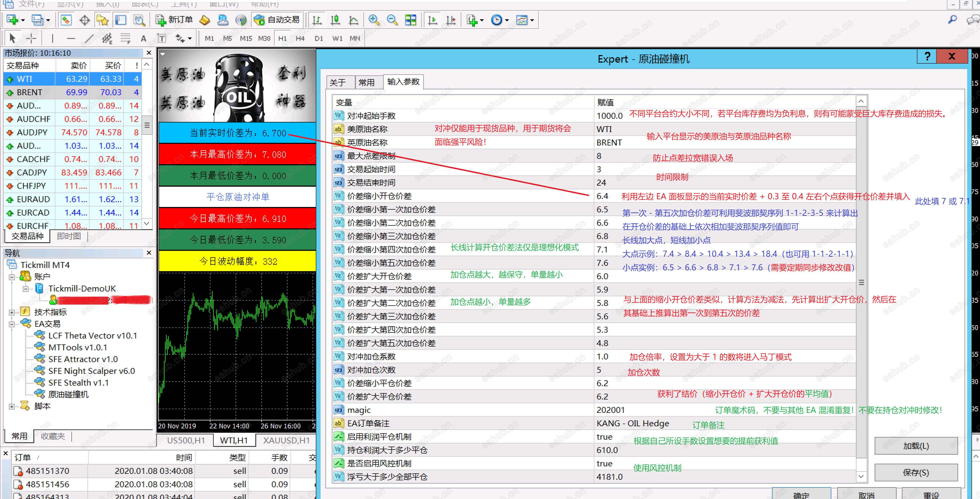The height and width of the screenshot is (499, 980).
Task: Switch to the US500,H1 chart tab
Action: point(186,440)
